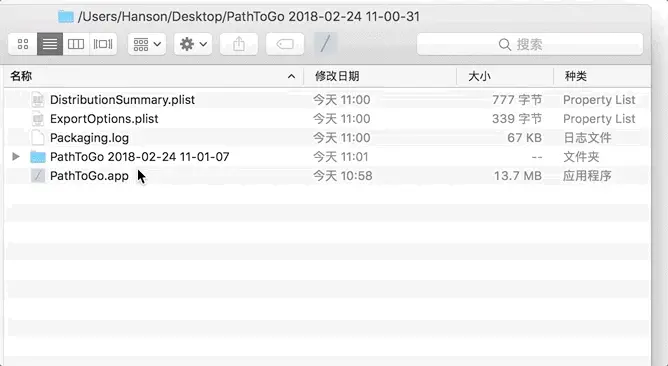This screenshot has width=668, height=366.
Task: Select the DistributionSummary.plist file icon
Action: pos(38,100)
